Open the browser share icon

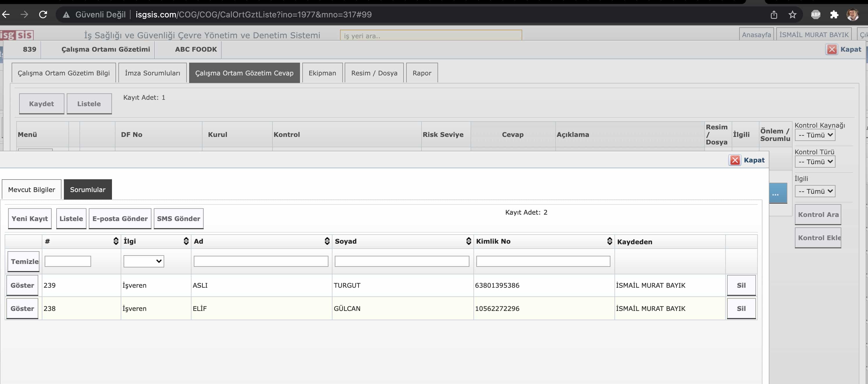[774, 15]
